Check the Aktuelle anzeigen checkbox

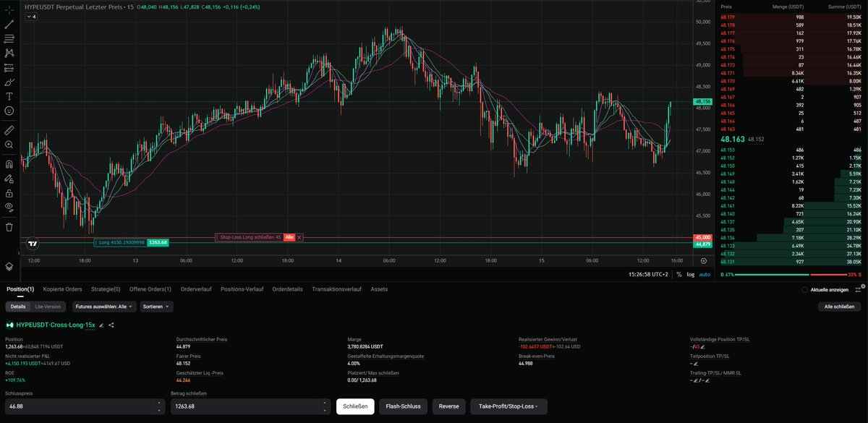[x=805, y=289]
